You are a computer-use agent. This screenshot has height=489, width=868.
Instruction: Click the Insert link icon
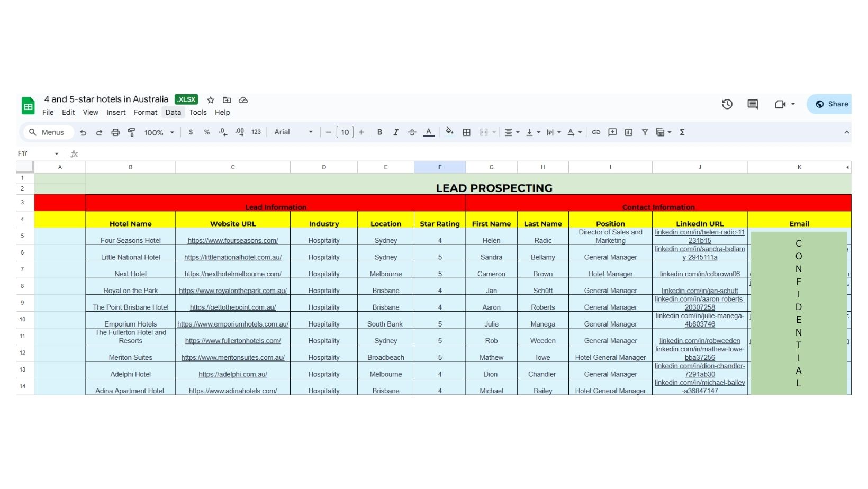596,132
